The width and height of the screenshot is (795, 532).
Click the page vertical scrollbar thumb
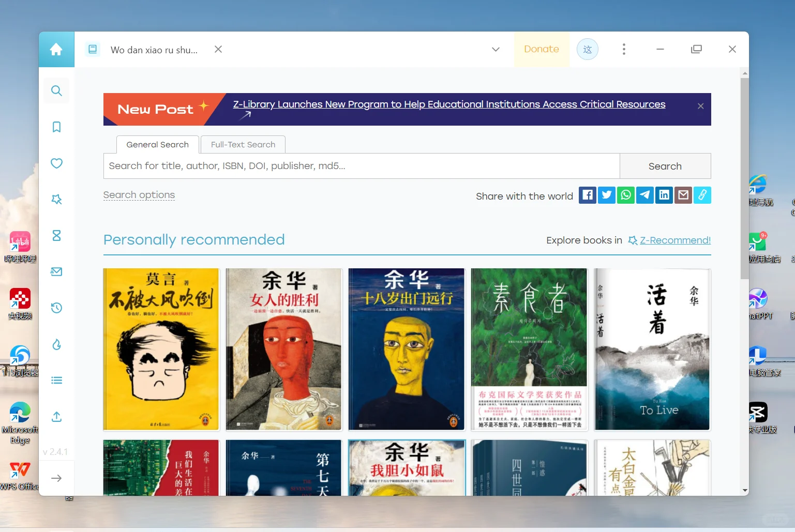click(x=745, y=178)
